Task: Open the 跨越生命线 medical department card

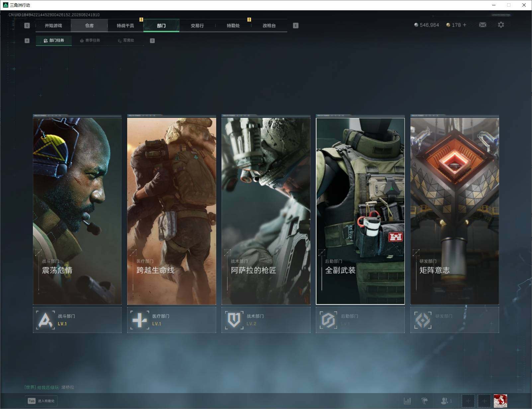Action: [x=172, y=210]
